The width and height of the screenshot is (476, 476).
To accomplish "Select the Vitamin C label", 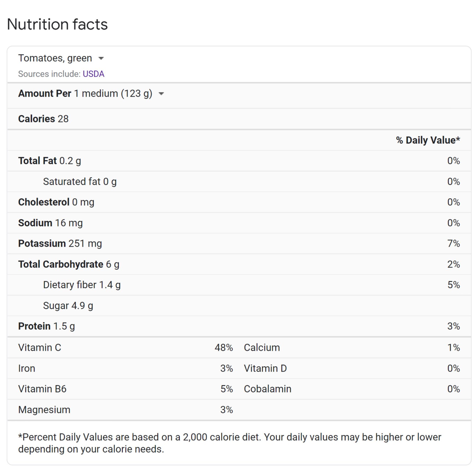I will 39,347.
